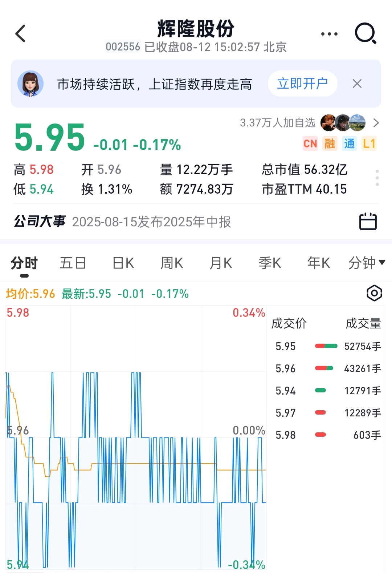Screen dimensions: 392x573
Task: Tap 额 7274.83万 value
Action: [x=196, y=189]
